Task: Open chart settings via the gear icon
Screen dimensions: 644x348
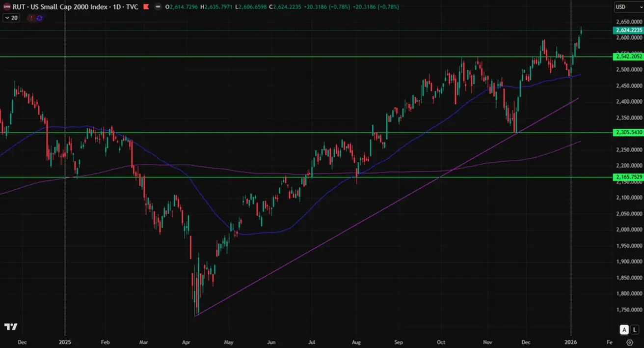Action: pyautogui.click(x=630, y=342)
